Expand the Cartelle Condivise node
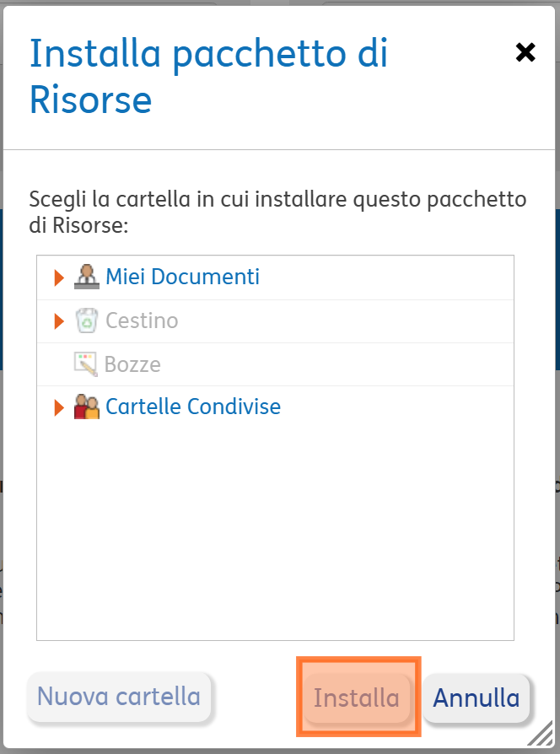The image size is (560, 754). coord(58,407)
